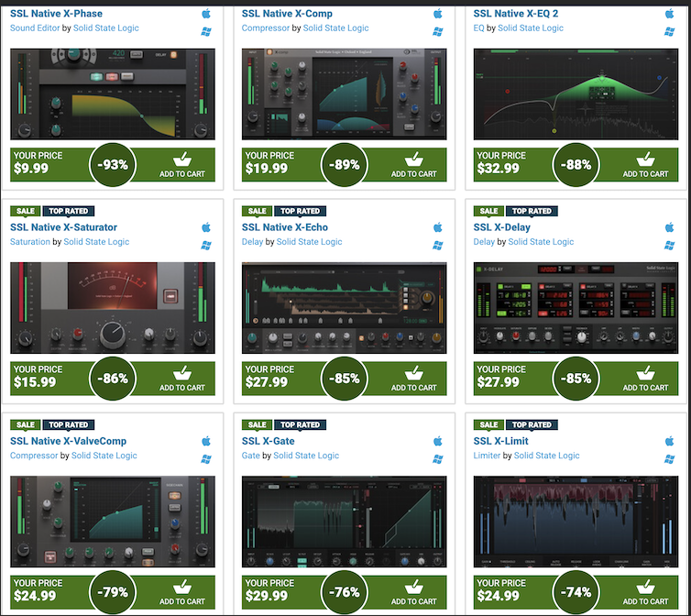Open the SSL Native X-ValveComp product title

coord(69,441)
